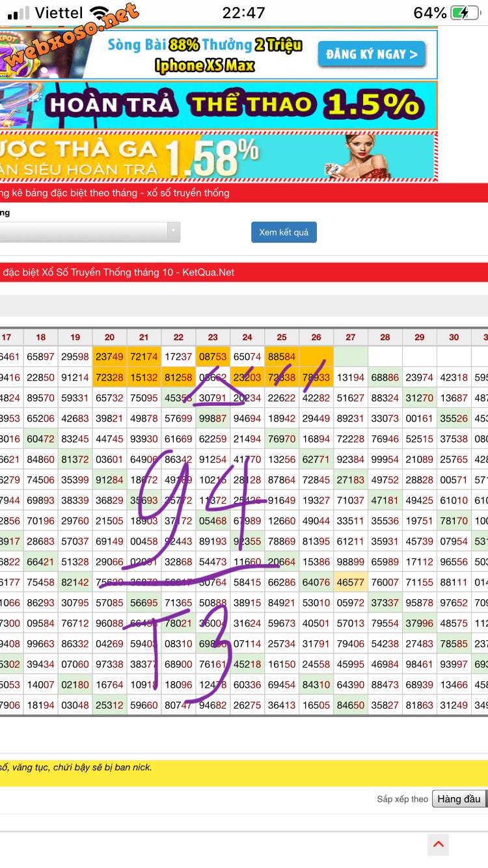Open the 'Cược thả ga 1.58%' banner

[x=163, y=157]
